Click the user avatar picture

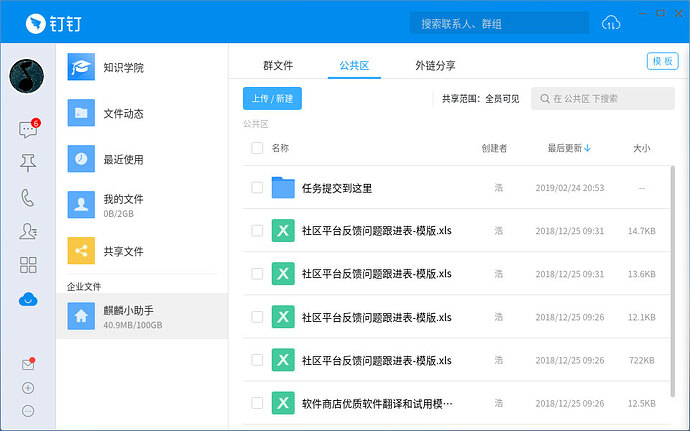click(28, 76)
